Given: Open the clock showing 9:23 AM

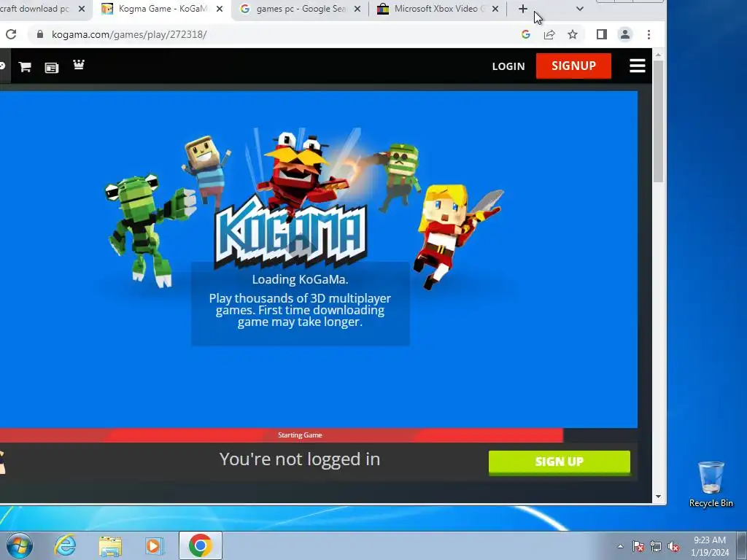Looking at the screenshot, I should (710, 546).
